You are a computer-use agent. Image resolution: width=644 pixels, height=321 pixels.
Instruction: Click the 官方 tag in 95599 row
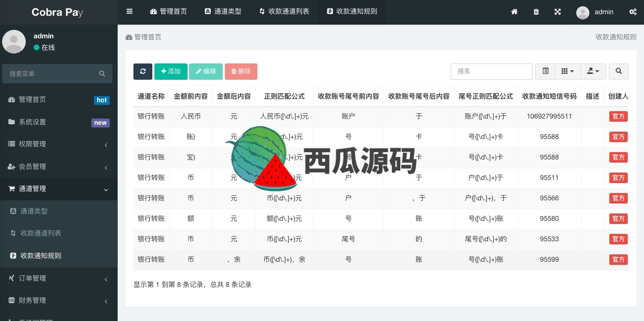(x=618, y=260)
